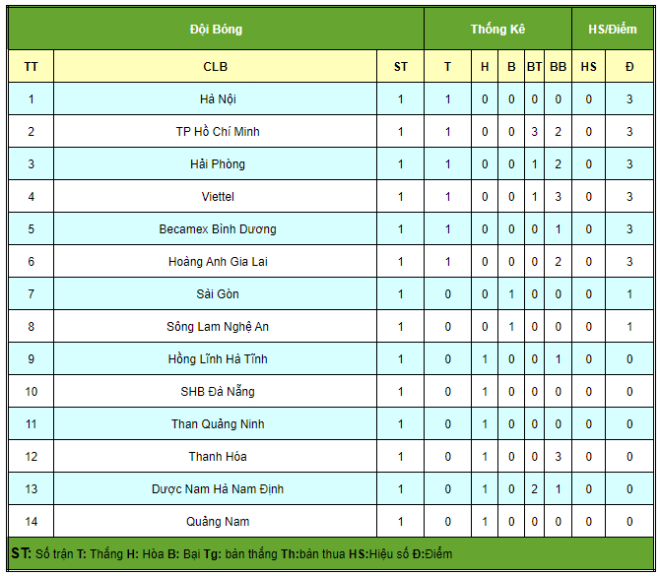The width and height of the screenshot is (660, 576).
Task: Click the Hà Nội team name
Action: pyautogui.click(x=217, y=99)
